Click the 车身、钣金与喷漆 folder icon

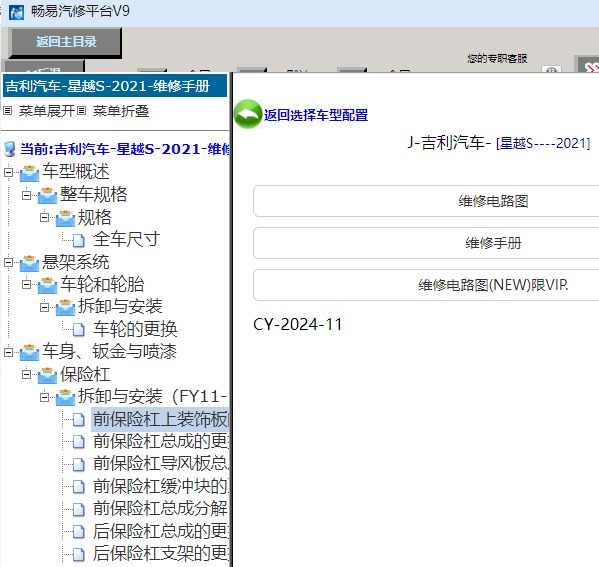(29, 352)
